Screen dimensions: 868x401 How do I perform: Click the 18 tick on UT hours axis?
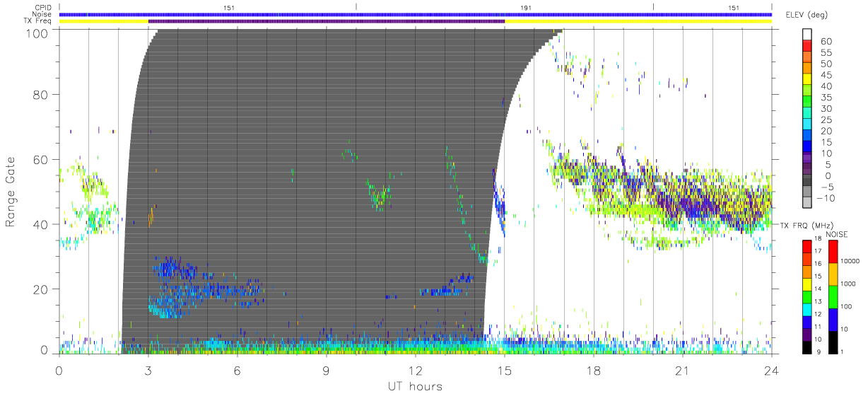click(594, 370)
